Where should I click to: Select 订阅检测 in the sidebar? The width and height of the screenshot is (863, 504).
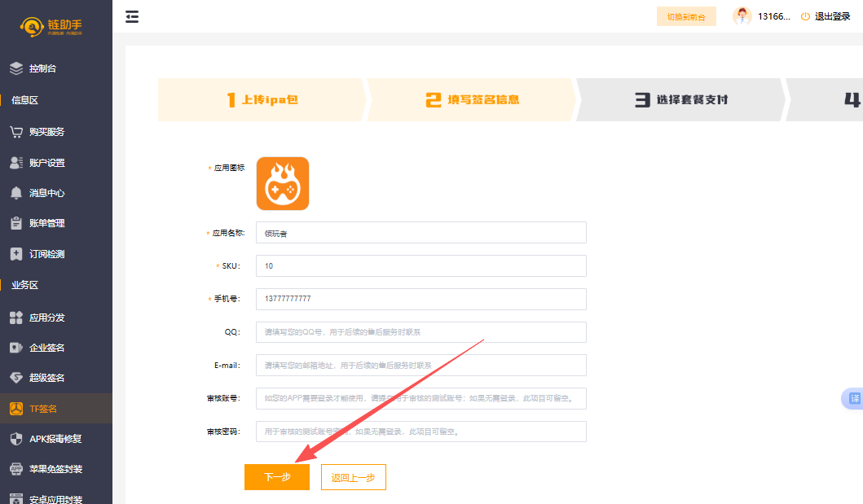tap(46, 254)
